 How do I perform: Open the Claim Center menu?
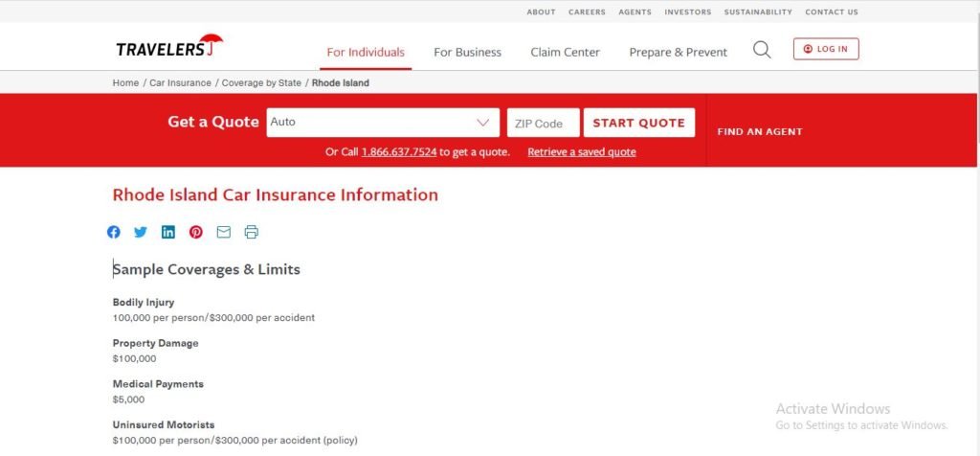(x=565, y=53)
